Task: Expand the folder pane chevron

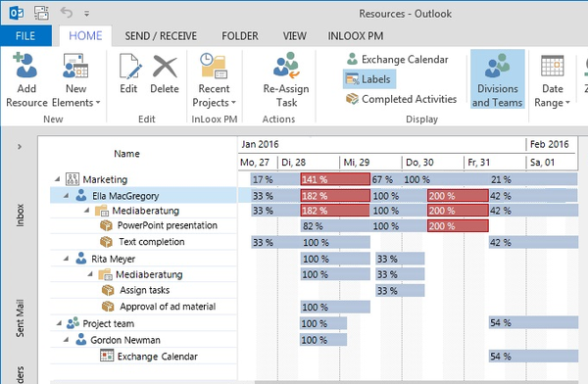Action: click(20, 147)
